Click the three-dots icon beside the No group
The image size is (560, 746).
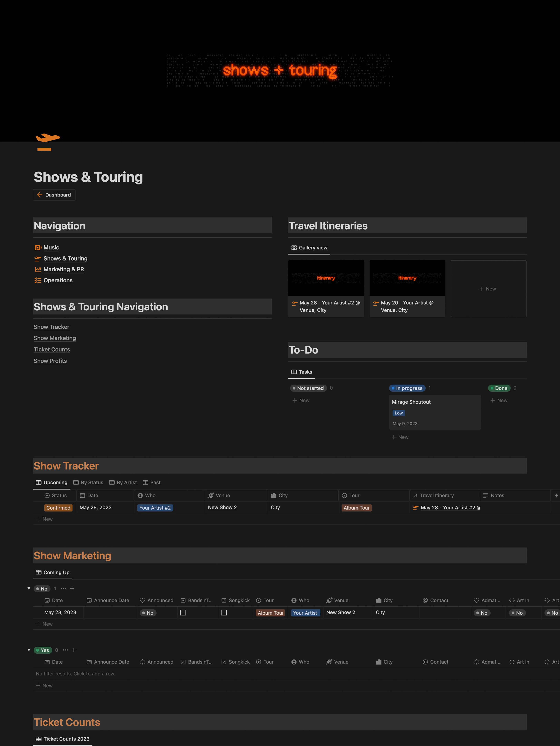click(63, 589)
